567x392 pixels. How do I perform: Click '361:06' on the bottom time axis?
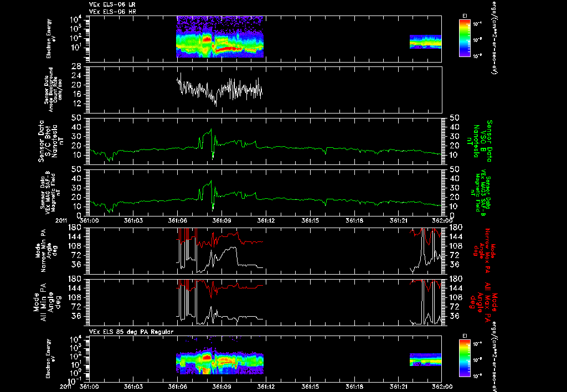pos(177,386)
